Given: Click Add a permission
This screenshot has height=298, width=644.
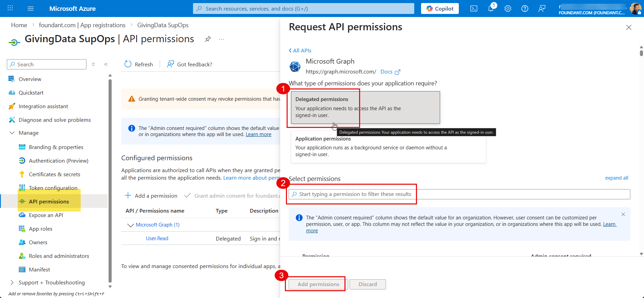Looking at the screenshot, I should pyautogui.click(x=151, y=196).
